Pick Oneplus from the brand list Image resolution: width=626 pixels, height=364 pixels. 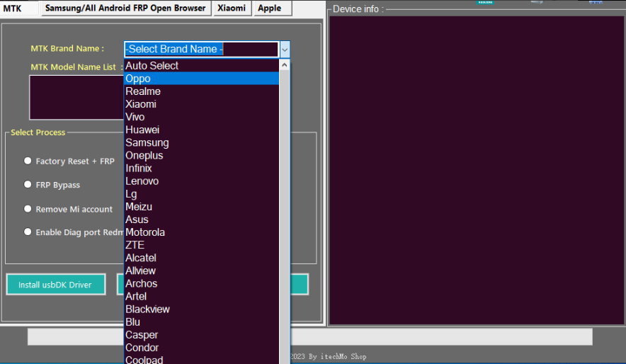[x=202, y=155]
